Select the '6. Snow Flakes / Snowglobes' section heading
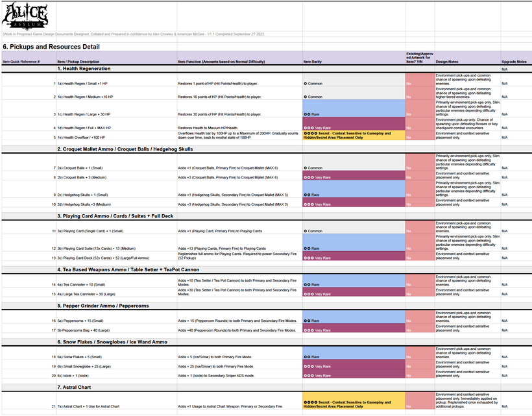The width and height of the screenshot is (532, 416). tap(112, 341)
